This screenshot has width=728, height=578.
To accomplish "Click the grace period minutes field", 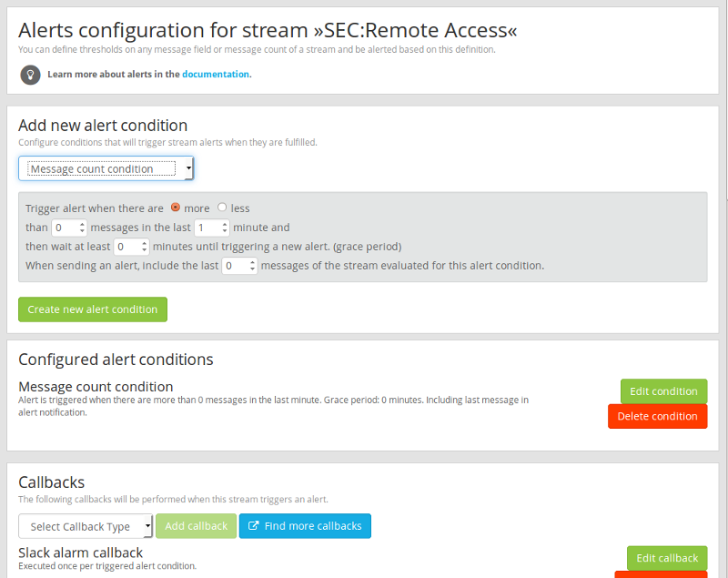I will click(126, 247).
